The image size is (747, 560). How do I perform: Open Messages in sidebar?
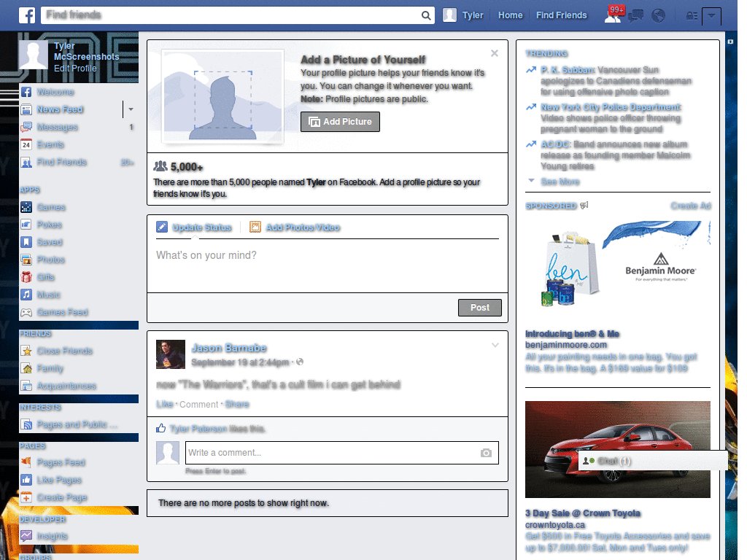point(57,127)
